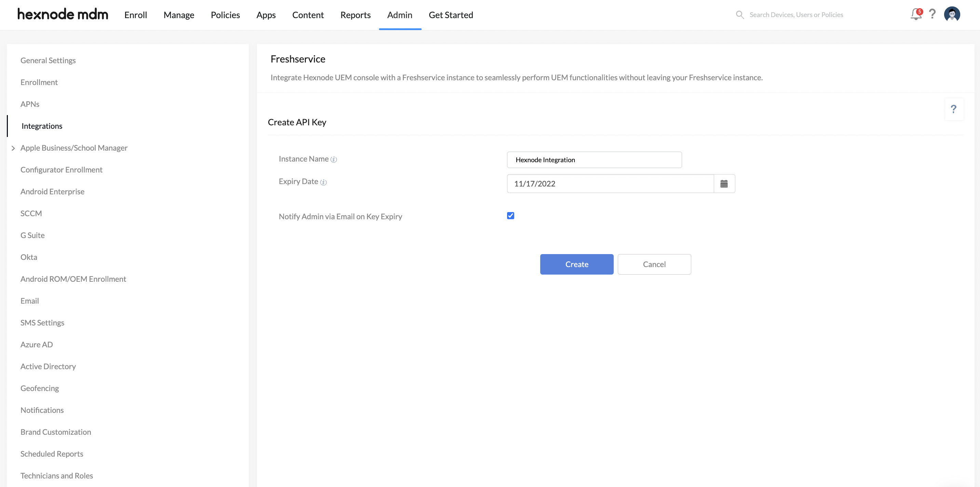Viewport: 980px width, 487px height.
Task: Click the Freshservice page heading
Action: coord(298,59)
